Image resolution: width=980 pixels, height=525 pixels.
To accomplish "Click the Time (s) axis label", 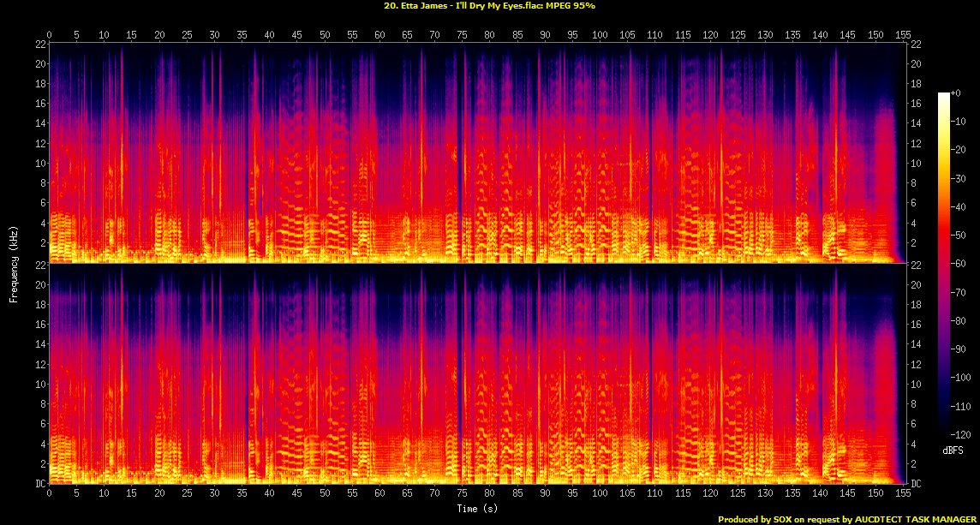I will (476, 509).
